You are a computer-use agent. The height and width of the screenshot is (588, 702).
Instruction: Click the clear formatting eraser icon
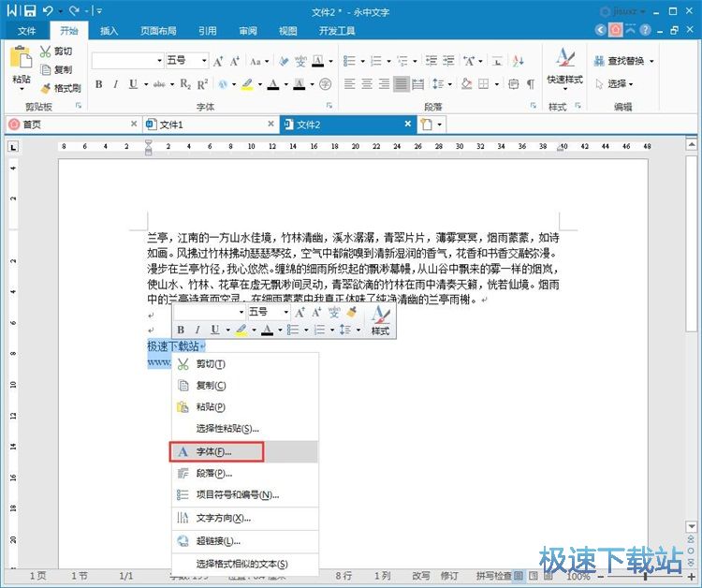(x=284, y=61)
